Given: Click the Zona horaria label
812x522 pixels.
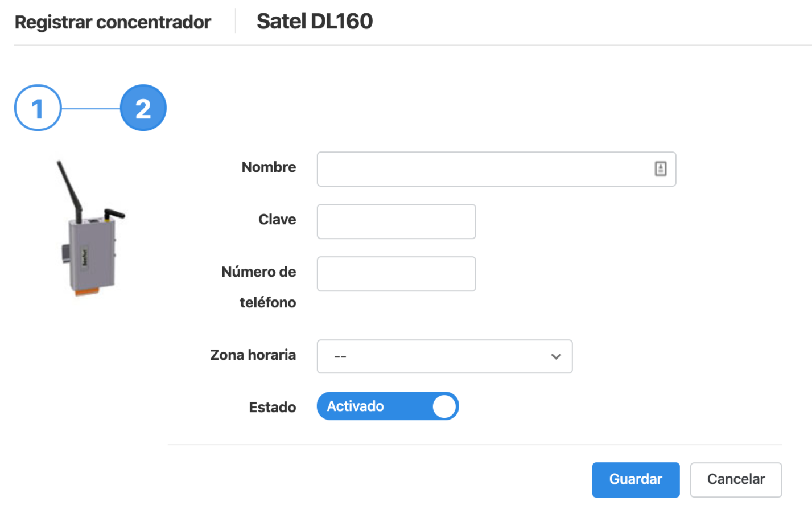Looking at the screenshot, I should tap(253, 355).
